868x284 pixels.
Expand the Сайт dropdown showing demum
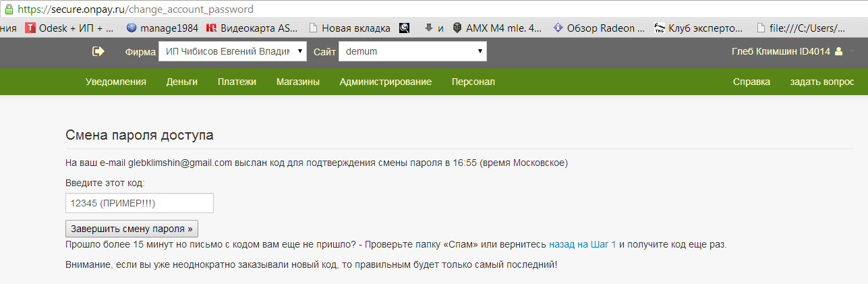coord(412,51)
